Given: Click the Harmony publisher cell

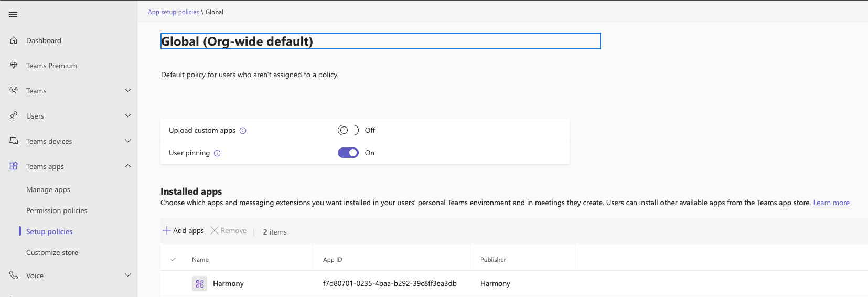Looking at the screenshot, I should (495, 283).
